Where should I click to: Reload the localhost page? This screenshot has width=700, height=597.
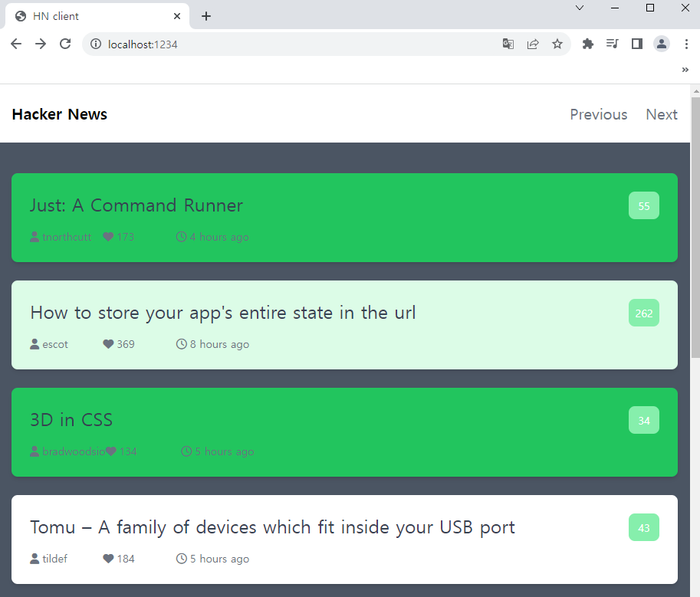[65, 44]
